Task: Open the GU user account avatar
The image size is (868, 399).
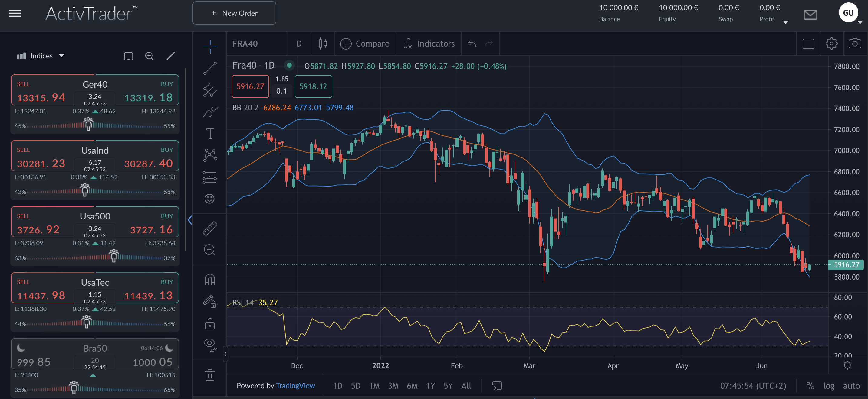Action: (848, 13)
